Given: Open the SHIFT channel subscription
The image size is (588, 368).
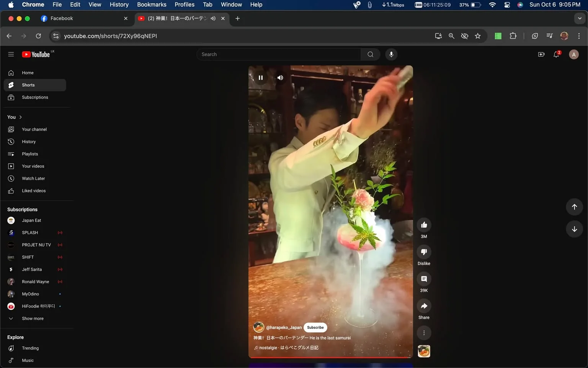Looking at the screenshot, I should point(35,257).
